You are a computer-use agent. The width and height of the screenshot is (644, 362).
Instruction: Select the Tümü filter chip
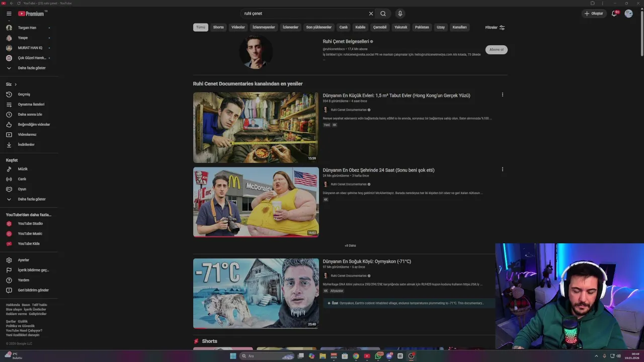pos(201,27)
